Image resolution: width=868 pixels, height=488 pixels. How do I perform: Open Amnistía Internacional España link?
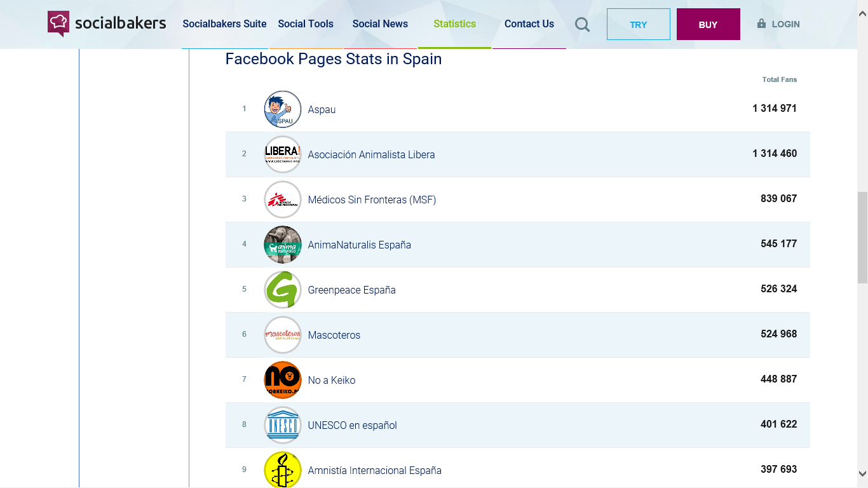click(x=374, y=470)
